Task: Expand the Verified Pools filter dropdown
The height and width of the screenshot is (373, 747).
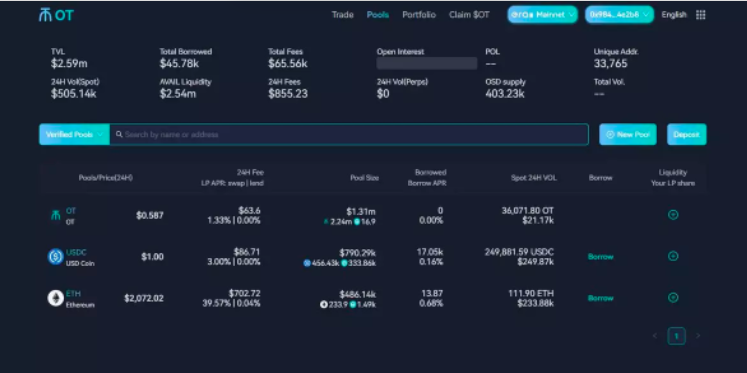Action: coord(74,134)
